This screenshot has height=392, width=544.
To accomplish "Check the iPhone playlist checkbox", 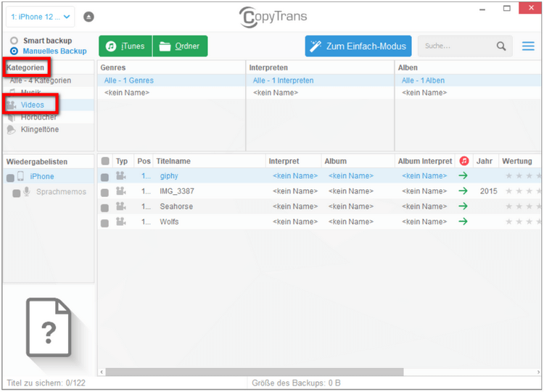I will tap(10, 178).
